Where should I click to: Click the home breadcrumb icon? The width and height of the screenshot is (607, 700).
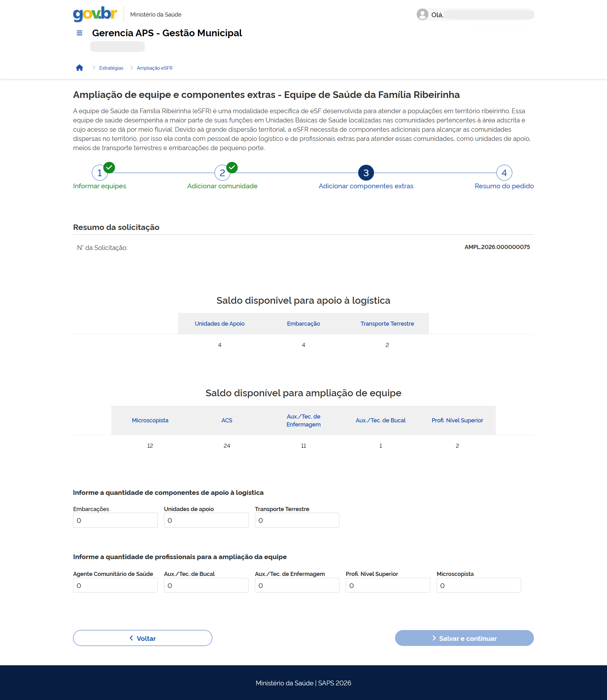click(79, 68)
